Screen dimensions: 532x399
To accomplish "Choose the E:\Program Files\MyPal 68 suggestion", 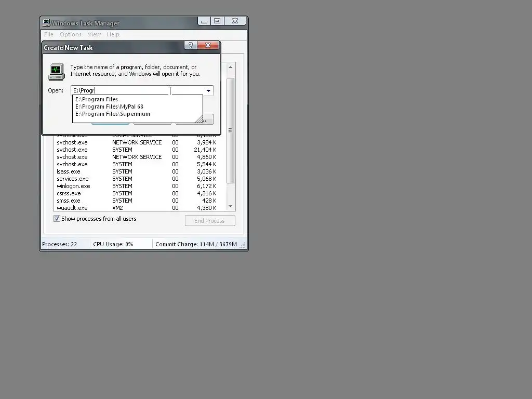I will pos(137,107).
